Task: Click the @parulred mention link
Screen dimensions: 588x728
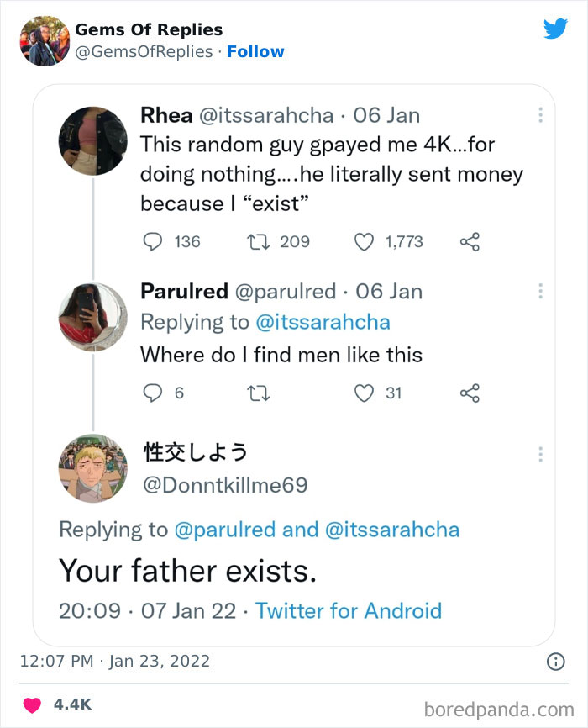Action: point(243,530)
